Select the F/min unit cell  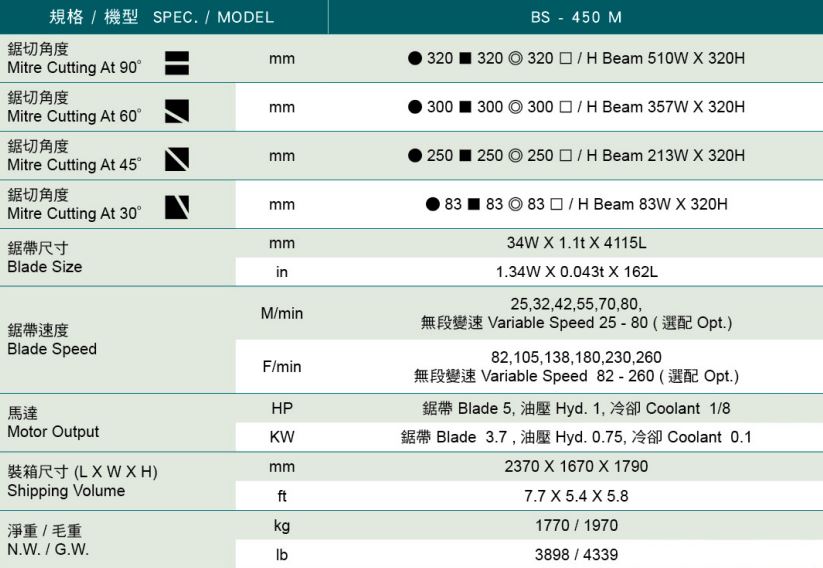[x=282, y=367]
